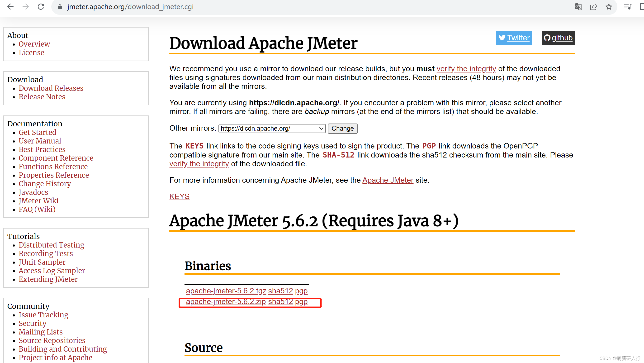This screenshot has width=644, height=363.
Task: Open JUnit Sampler tutorial
Action: coord(42,262)
